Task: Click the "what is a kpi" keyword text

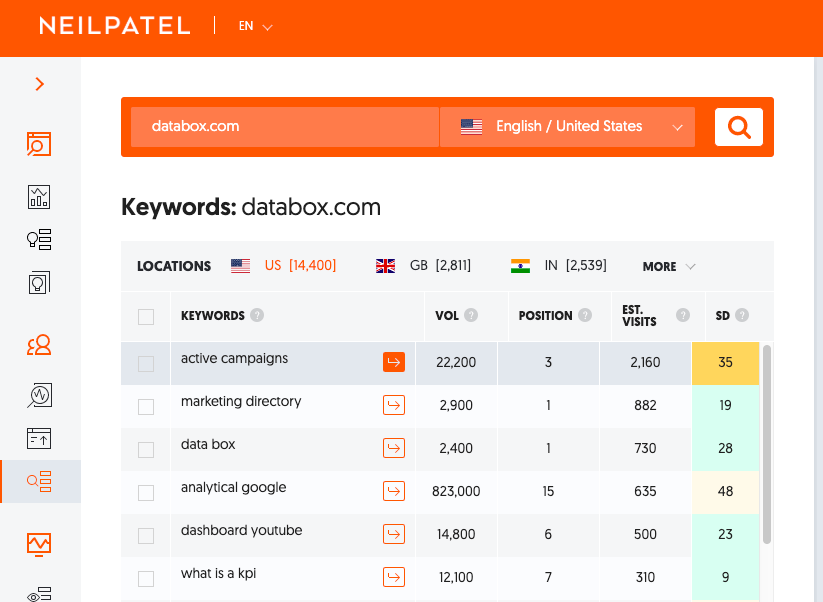Action: point(218,574)
